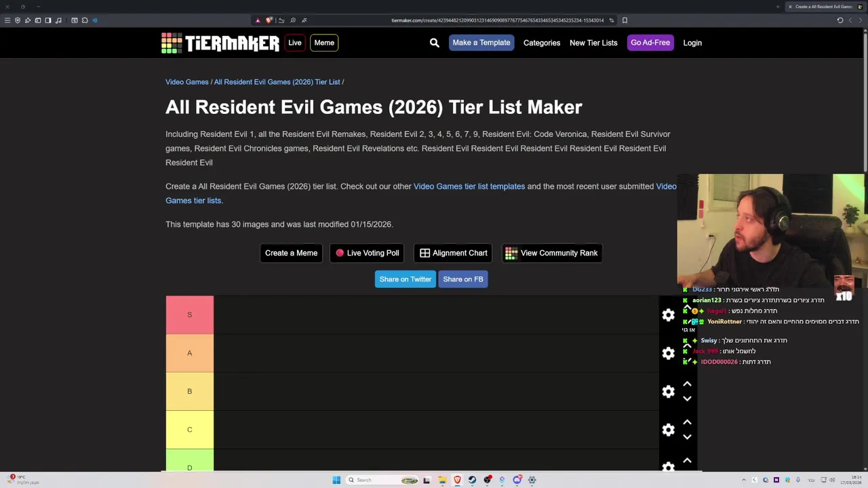Click chat username IDOD000026
Image resolution: width=868 pixels, height=488 pixels.
pyautogui.click(x=719, y=362)
